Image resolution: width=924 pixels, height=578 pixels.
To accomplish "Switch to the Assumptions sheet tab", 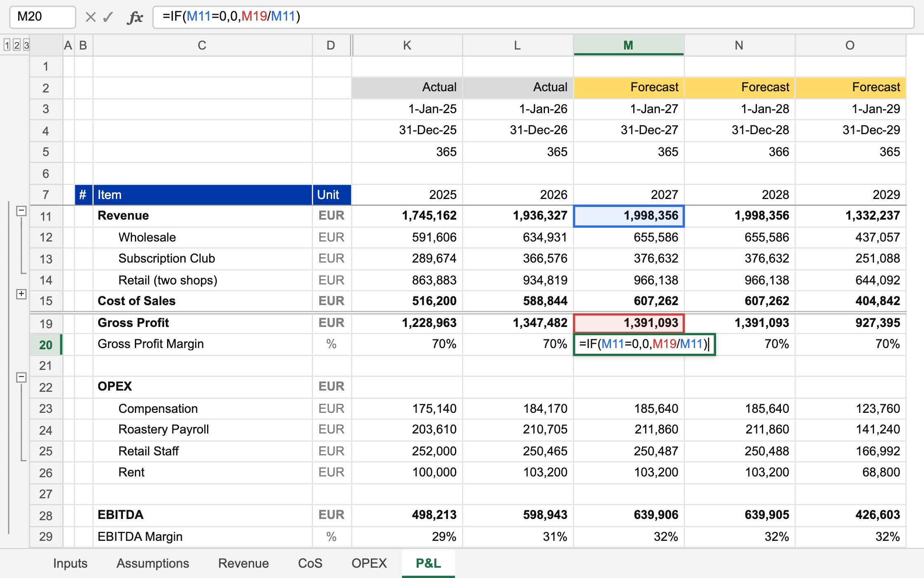I will coord(153,563).
